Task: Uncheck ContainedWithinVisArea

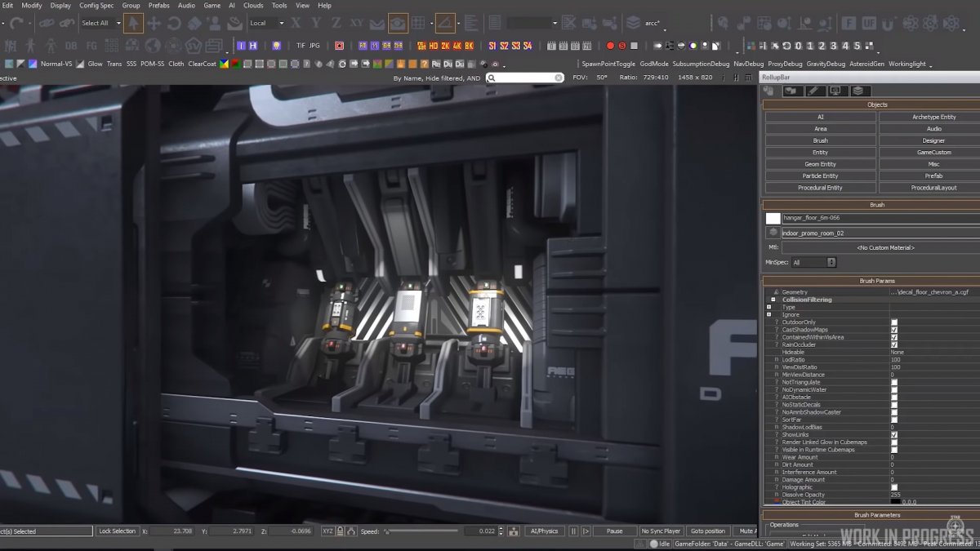Action: (x=894, y=337)
